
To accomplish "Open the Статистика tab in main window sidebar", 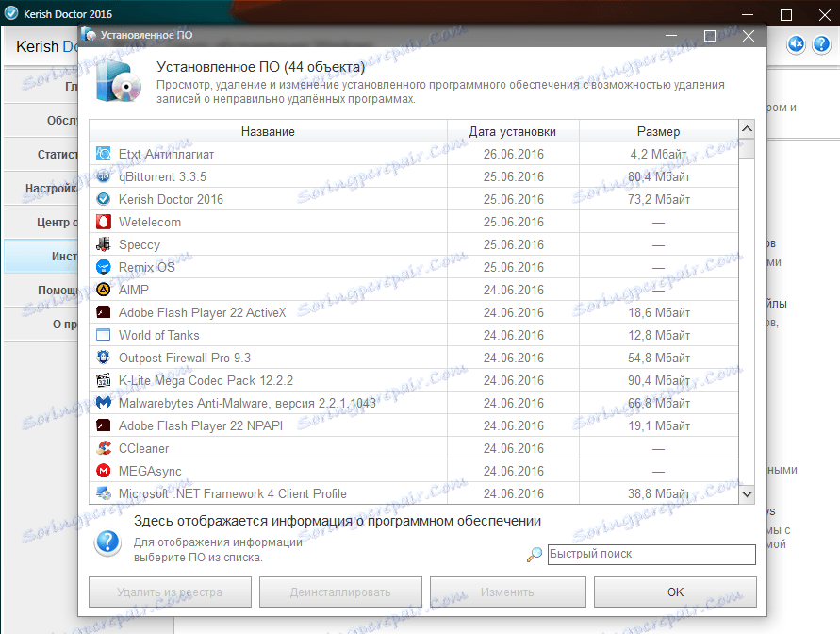I will pos(41,155).
